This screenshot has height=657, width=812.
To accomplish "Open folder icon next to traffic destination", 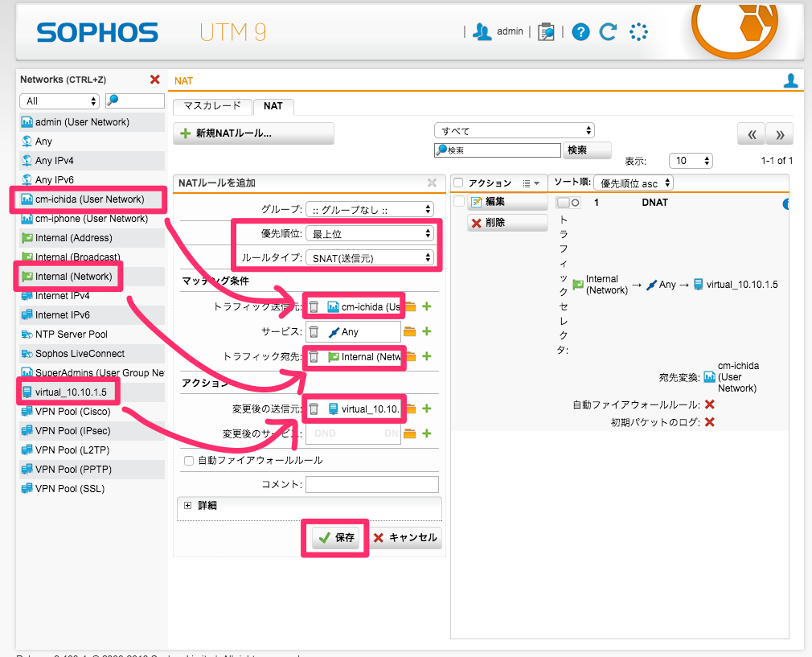I will [411, 356].
